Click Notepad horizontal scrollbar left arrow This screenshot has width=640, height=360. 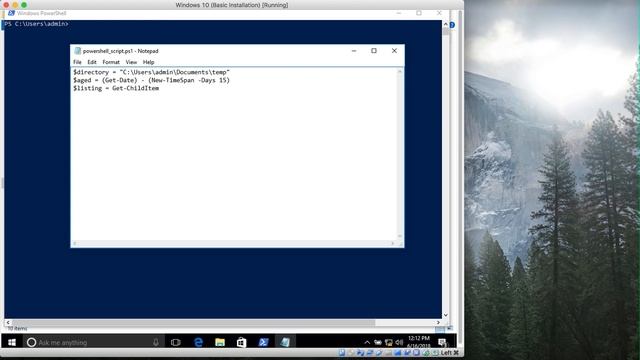pos(74,244)
